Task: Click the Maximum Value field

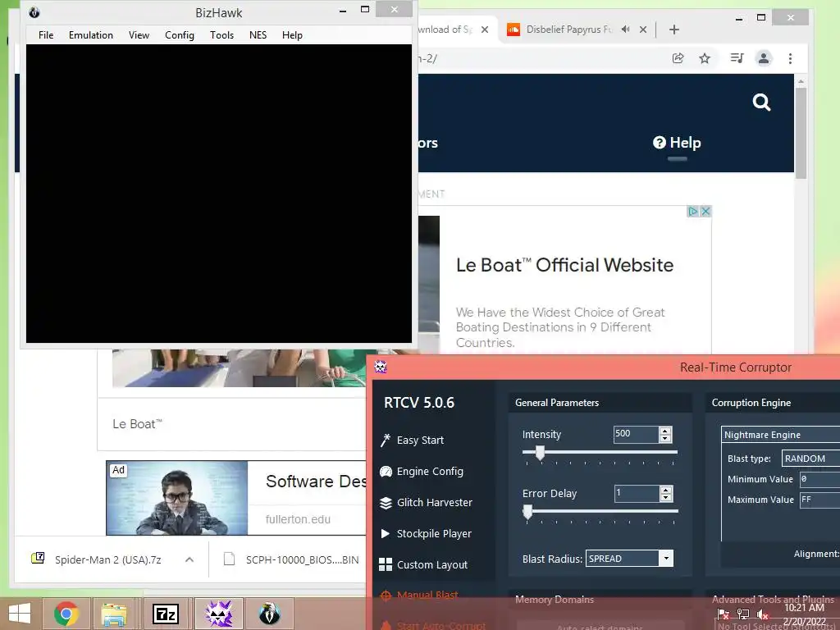Action: (819, 500)
